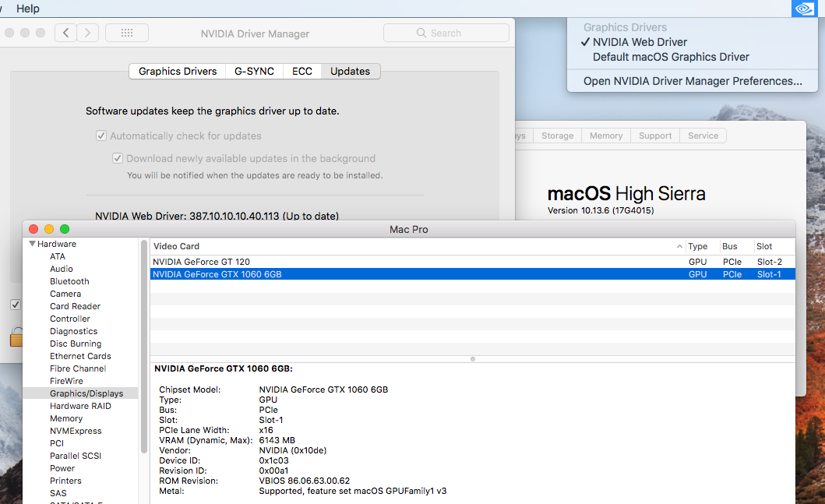Open Service tab in About This Mac
This screenshot has height=504, width=825.
703,136
